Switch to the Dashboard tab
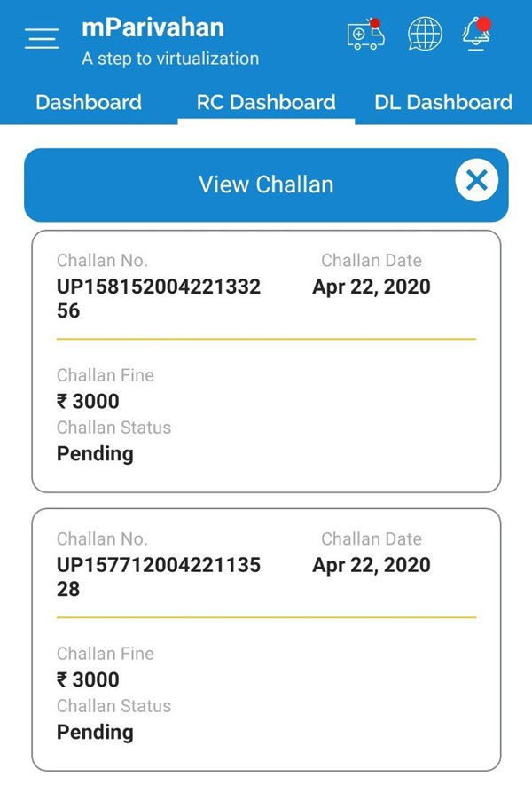 click(x=89, y=102)
